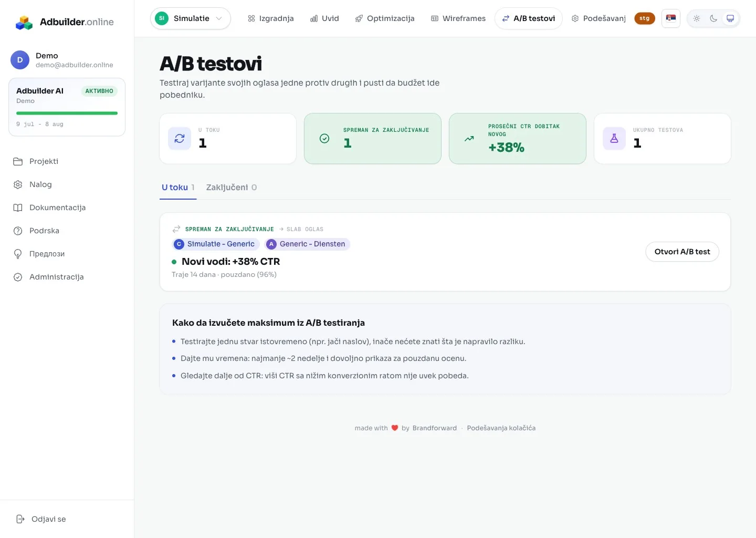Open the Wireframes tab
The image size is (756, 538).
click(x=458, y=18)
